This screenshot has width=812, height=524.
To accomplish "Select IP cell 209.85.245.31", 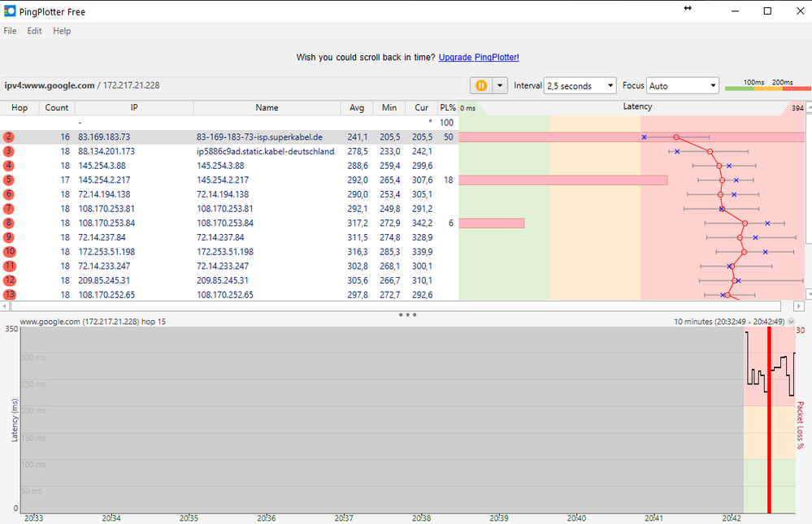I will [104, 280].
